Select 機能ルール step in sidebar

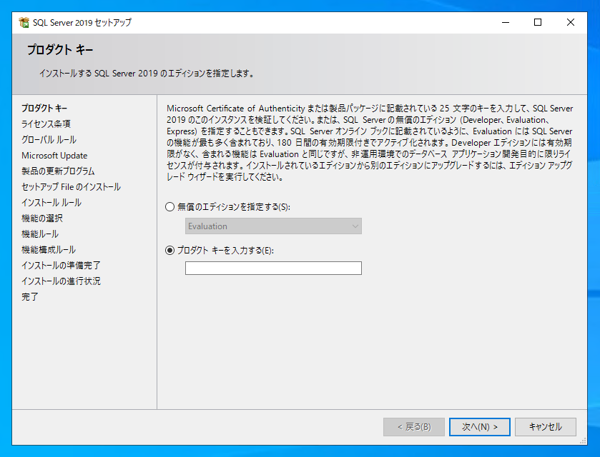[40, 234]
